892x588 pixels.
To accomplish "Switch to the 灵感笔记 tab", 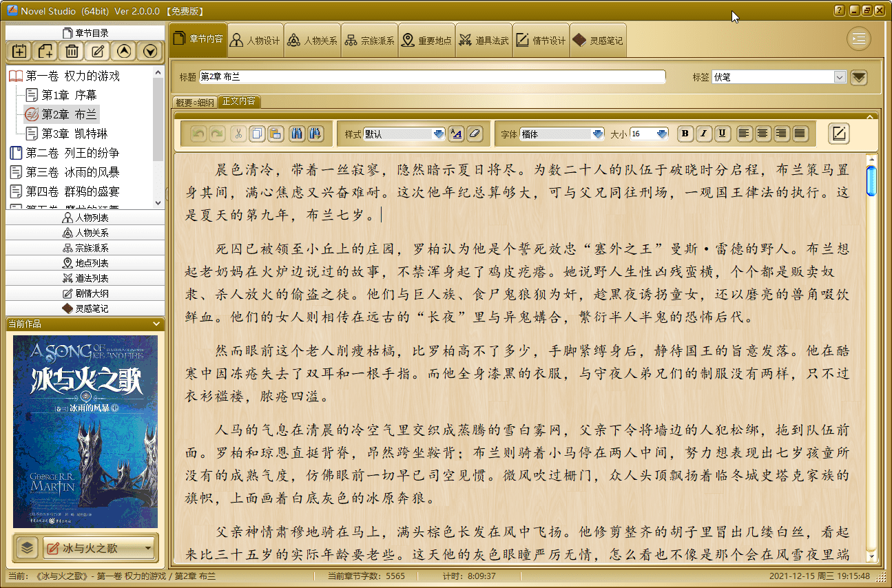I will pos(597,41).
